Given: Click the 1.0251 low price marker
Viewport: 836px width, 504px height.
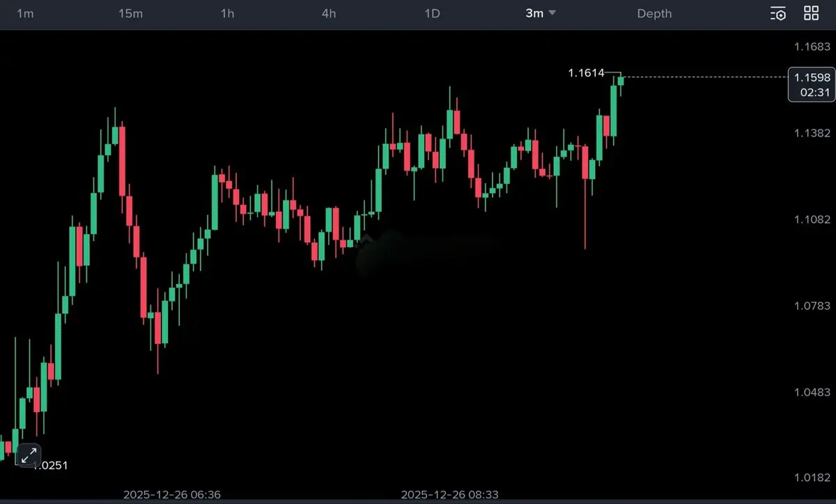Looking at the screenshot, I should coord(51,465).
